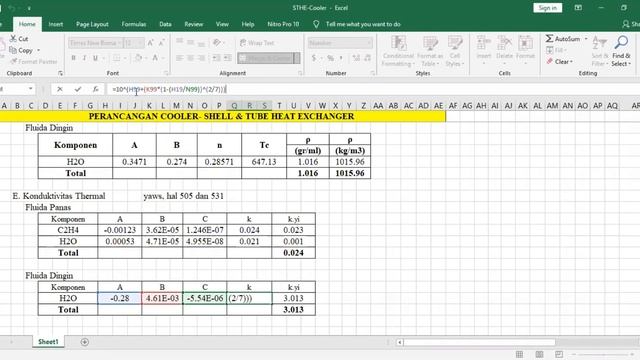Image resolution: width=640 pixels, height=360 pixels.
Task: Click the Orientation button
Action: (217, 42)
